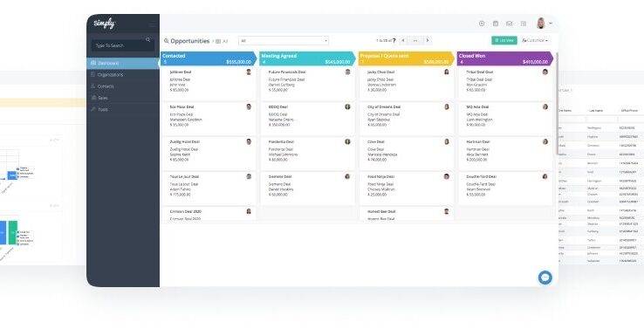The image size is (644, 329).
Task: Click the search icon beside Opportunities title
Action: pyautogui.click(x=167, y=41)
